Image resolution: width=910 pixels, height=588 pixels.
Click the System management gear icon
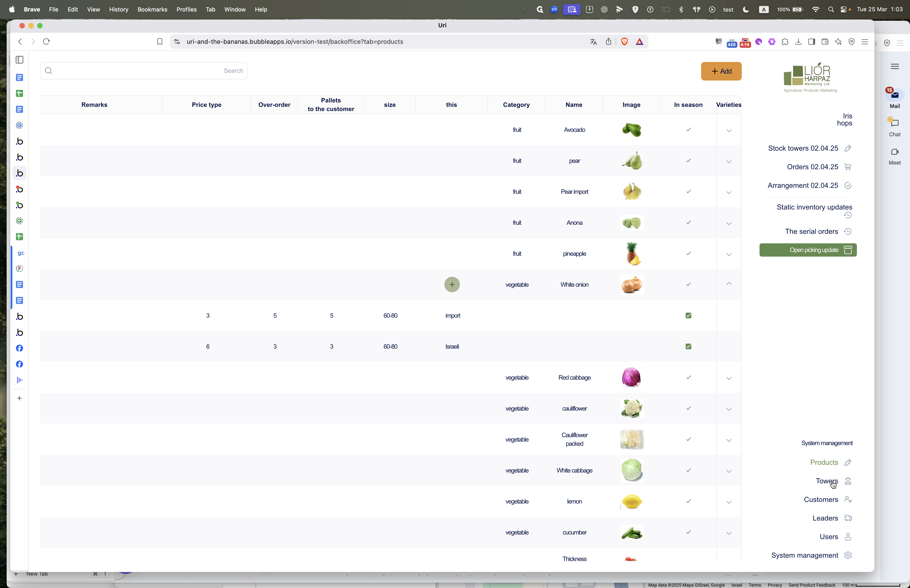tap(848, 555)
